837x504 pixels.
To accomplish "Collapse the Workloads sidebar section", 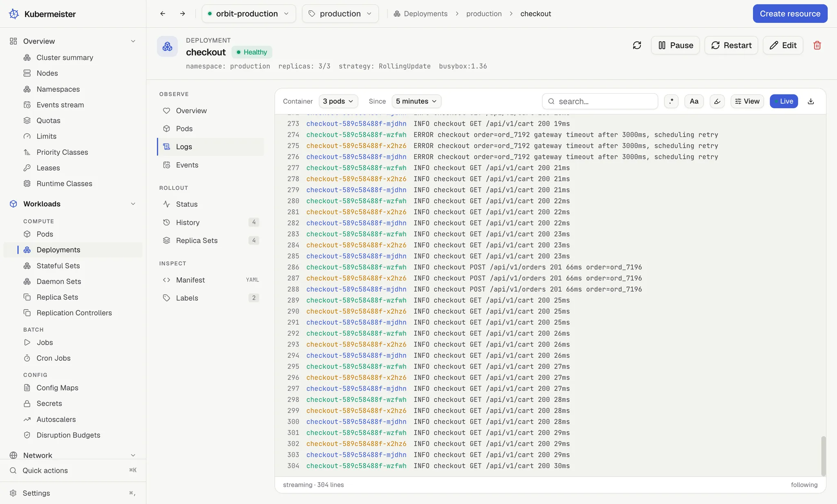I will 133,204.
